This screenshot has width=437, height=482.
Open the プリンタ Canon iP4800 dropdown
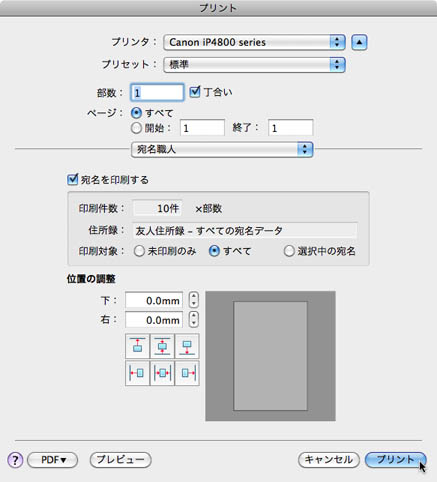click(x=254, y=42)
